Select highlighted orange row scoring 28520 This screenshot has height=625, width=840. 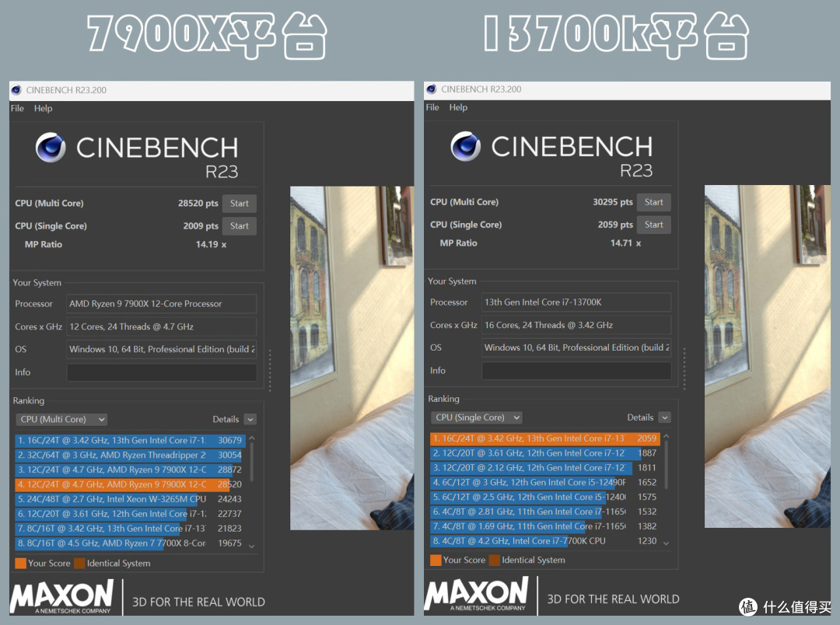[x=130, y=484]
